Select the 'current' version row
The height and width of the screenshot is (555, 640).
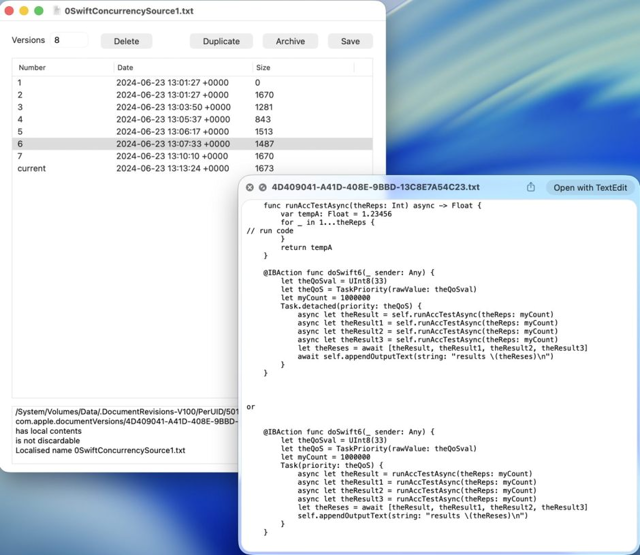pyautogui.click(x=192, y=168)
